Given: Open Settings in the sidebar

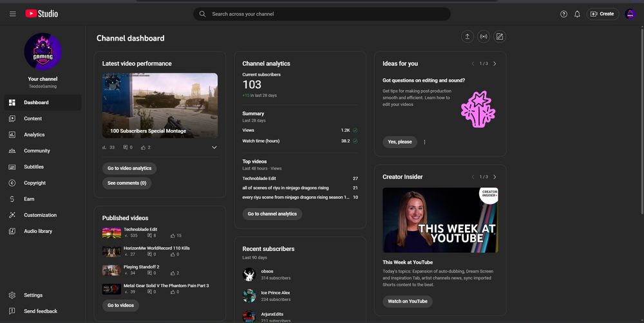Looking at the screenshot, I should point(43,295).
